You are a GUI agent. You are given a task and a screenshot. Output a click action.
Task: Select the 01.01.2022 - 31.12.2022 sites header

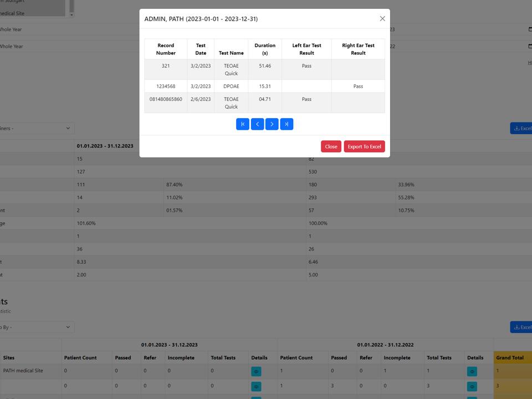pos(386,345)
